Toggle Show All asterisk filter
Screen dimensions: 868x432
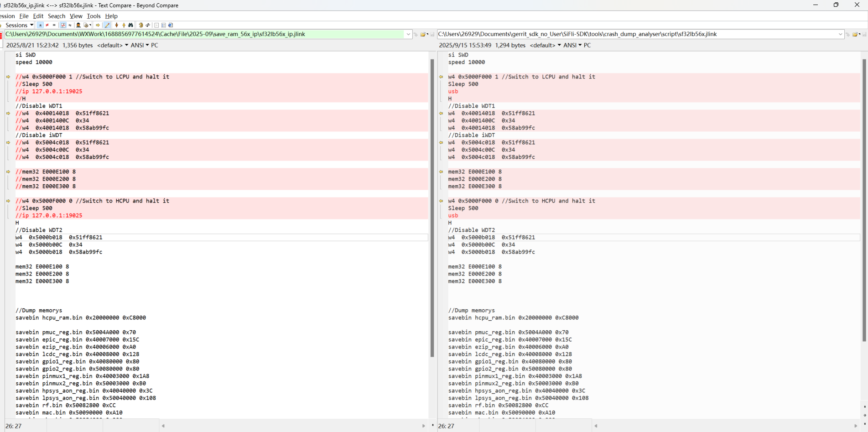pyautogui.click(x=40, y=25)
